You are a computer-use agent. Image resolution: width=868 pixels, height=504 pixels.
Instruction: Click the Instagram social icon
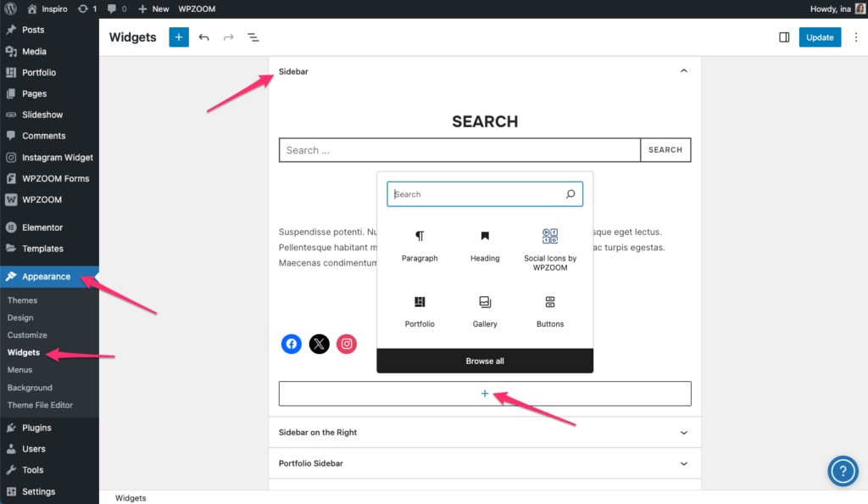(x=346, y=344)
